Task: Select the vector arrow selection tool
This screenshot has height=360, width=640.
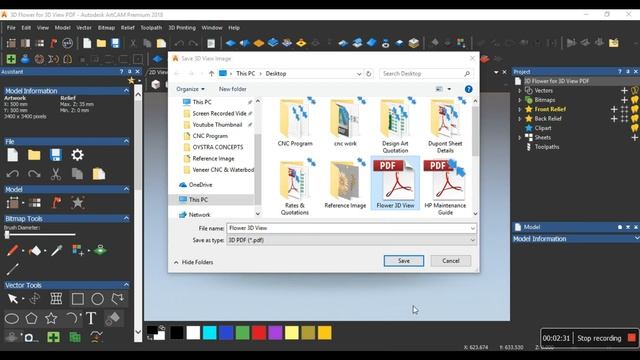Action: (x=13, y=299)
